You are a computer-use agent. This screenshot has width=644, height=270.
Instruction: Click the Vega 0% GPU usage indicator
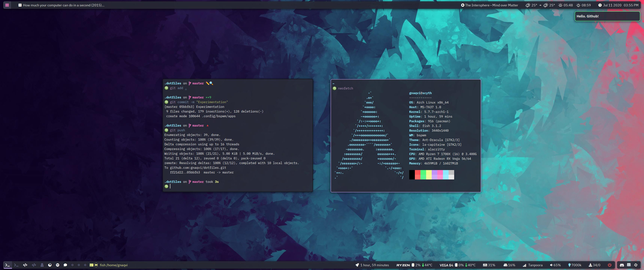click(459, 265)
